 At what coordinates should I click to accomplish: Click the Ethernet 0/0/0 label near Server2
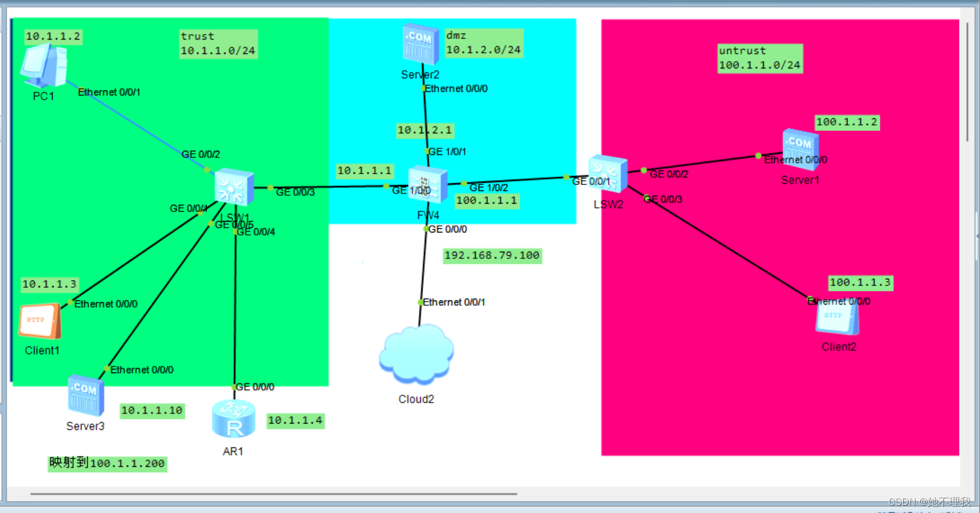pyautogui.click(x=456, y=89)
